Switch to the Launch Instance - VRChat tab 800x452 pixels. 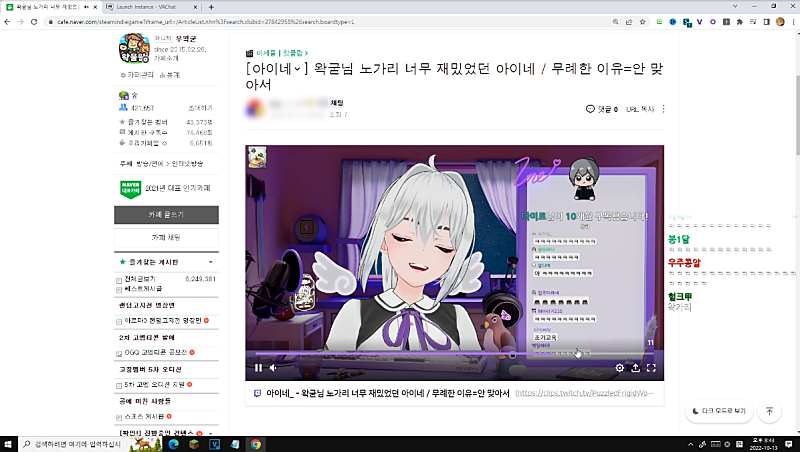point(152,7)
